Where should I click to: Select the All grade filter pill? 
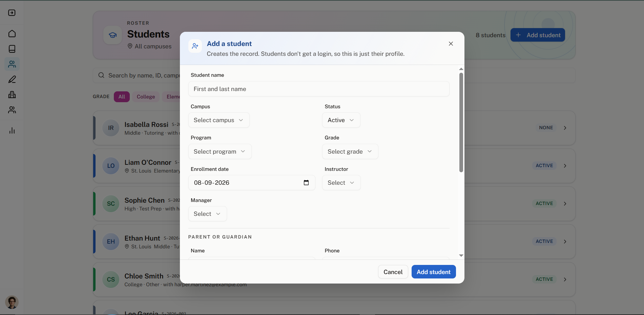pos(122,97)
